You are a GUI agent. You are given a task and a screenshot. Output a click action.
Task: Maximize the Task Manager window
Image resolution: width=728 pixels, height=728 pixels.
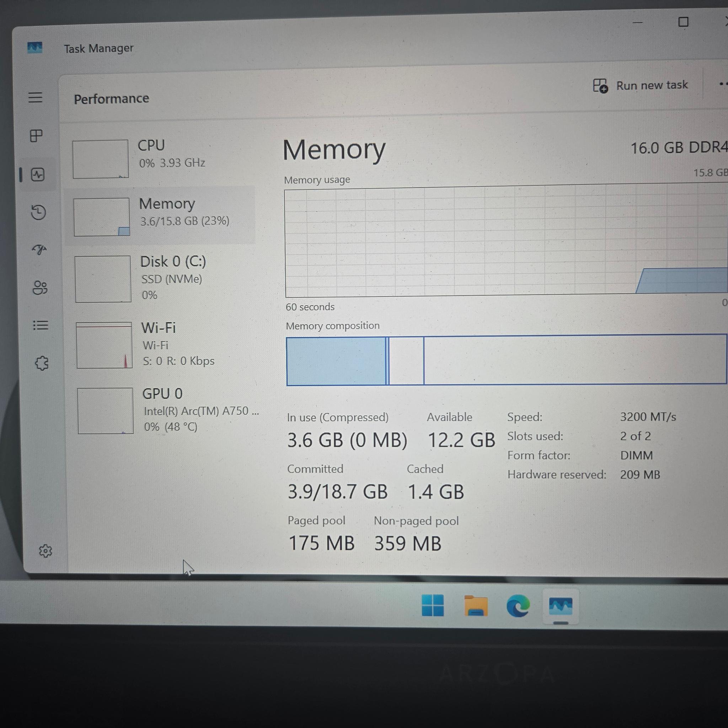(x=683, y=22)
